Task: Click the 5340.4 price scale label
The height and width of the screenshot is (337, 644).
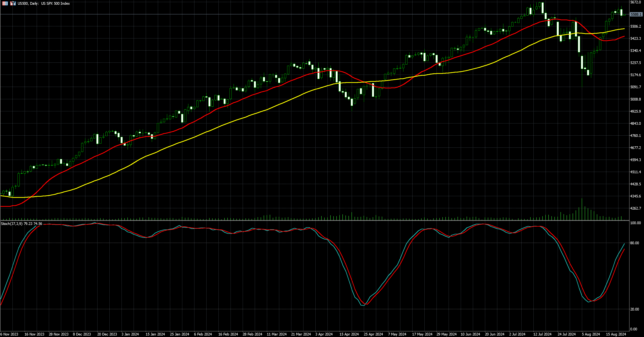Action: (635, 51)
